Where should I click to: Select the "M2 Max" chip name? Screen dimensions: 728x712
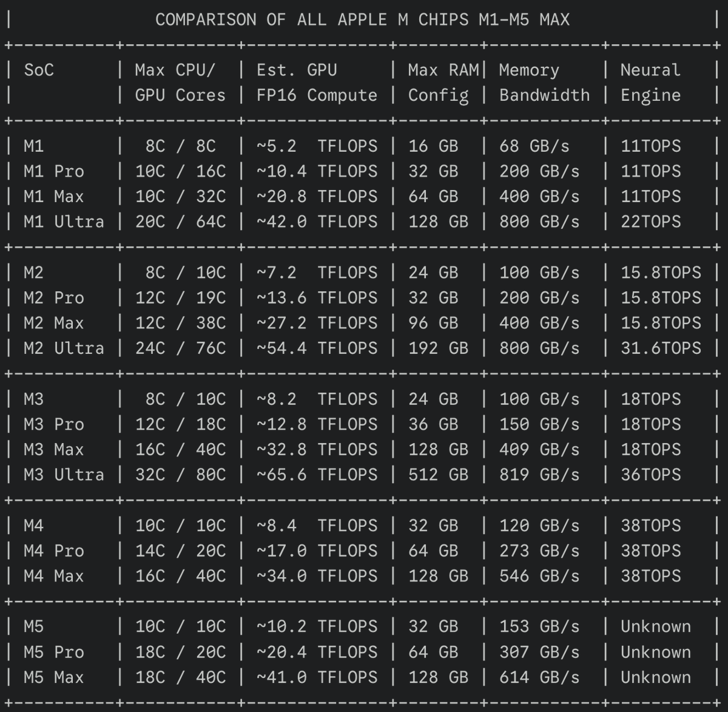54,323
